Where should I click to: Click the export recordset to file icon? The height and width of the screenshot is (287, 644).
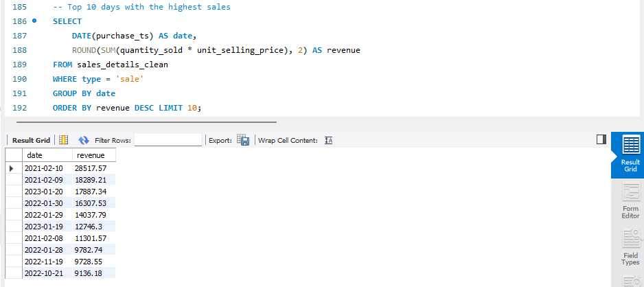pos(243,140)
